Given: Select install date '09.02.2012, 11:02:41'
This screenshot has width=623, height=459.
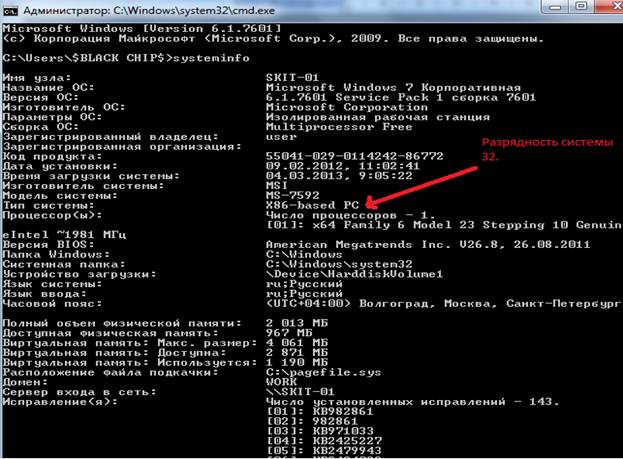Looking at the screenshot, I should (343, 166).
